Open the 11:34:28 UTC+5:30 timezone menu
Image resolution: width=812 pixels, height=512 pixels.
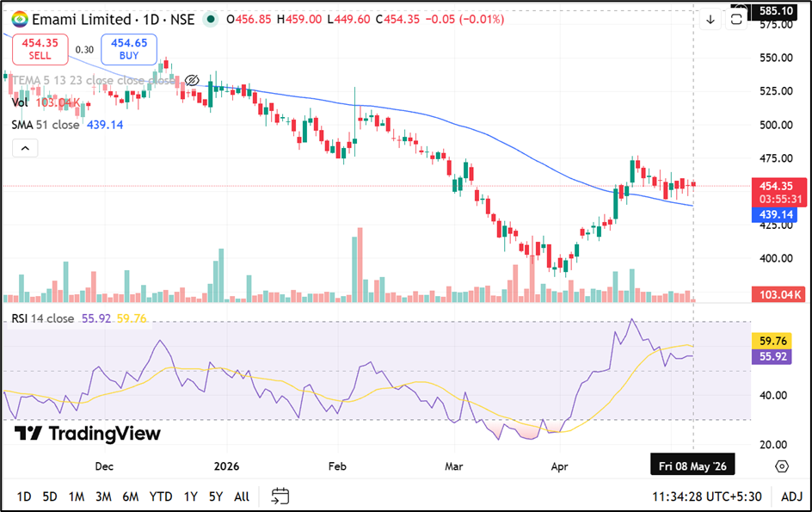[x=706, y=497]
